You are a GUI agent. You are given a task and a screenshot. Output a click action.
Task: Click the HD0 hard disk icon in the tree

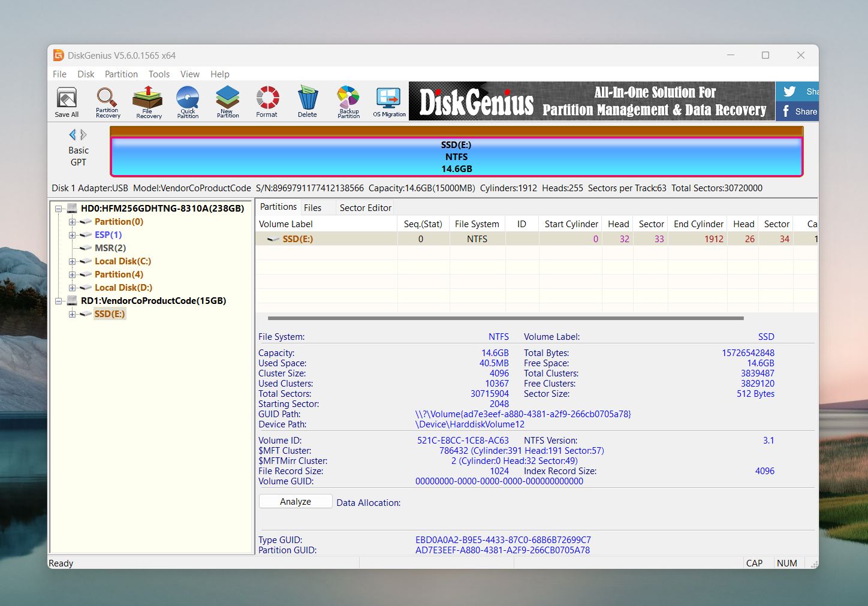coord(72,208)
